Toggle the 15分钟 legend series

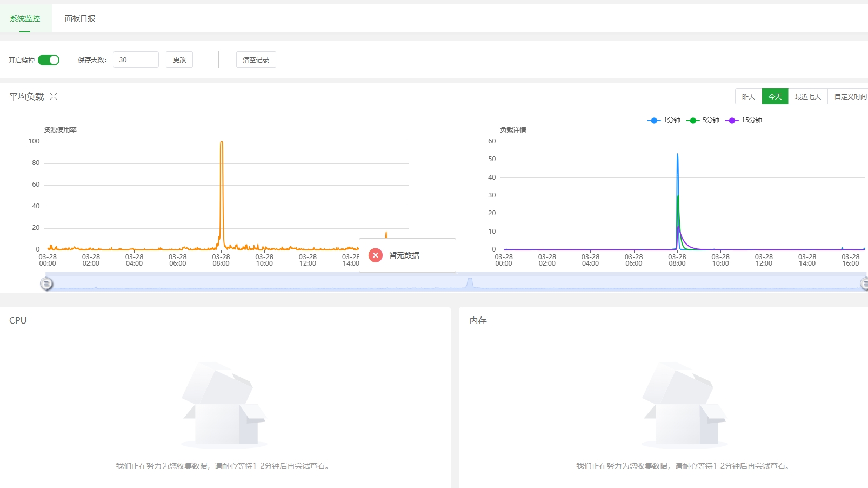[744, 120]
